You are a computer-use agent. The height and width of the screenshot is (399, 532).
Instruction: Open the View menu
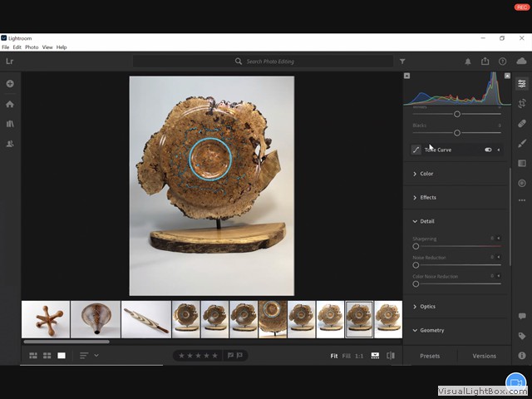point(47,47)
